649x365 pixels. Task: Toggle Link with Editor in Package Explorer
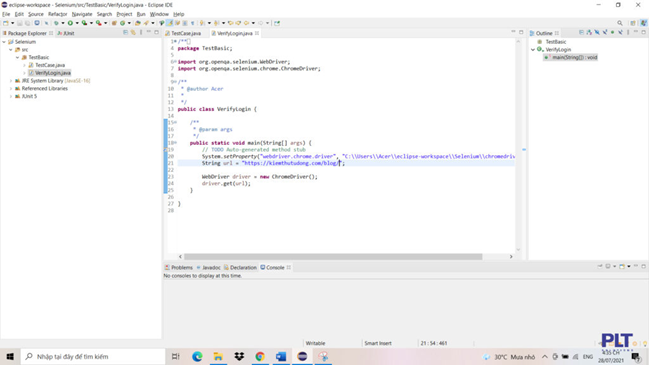tap(133, 32)
